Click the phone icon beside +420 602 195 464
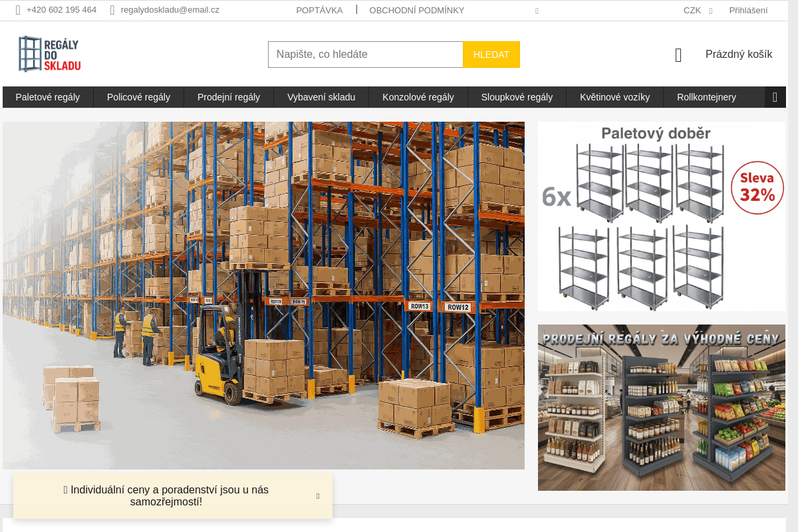The height and width of the screenshot is (532, 798). coord(18,10)
